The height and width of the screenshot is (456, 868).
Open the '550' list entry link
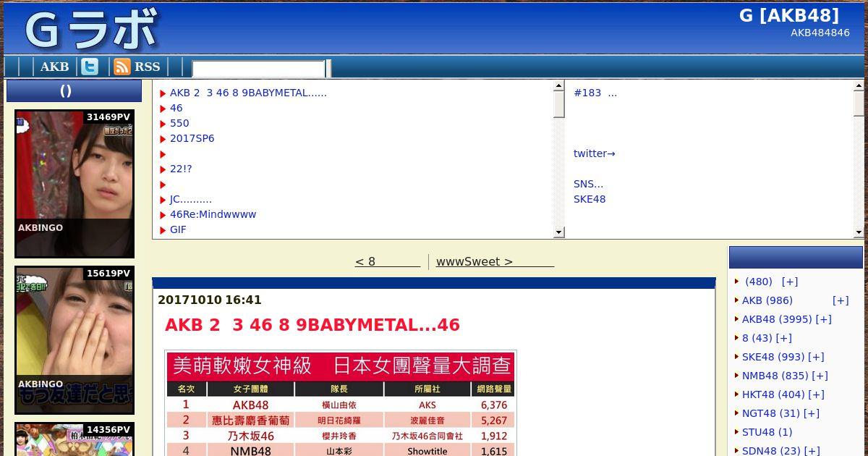179,123
